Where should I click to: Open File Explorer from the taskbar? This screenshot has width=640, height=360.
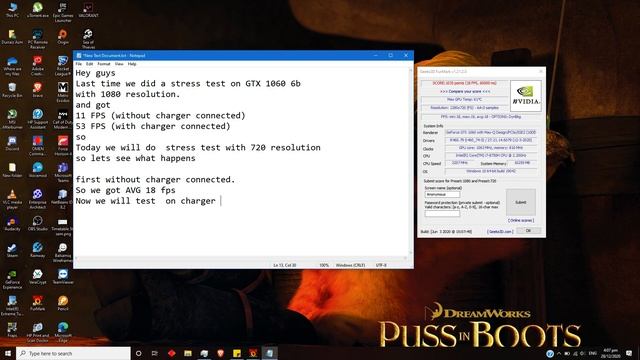pos(188,353)
